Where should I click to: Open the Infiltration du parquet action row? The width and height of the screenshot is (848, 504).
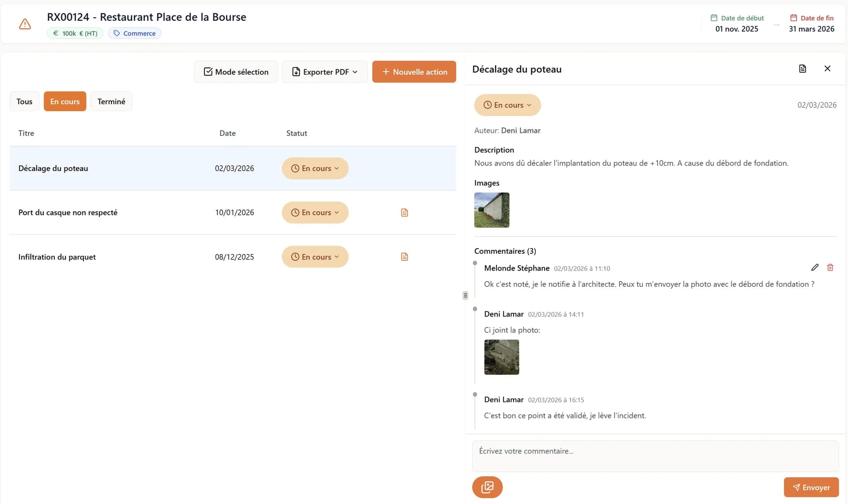(57, 256)
